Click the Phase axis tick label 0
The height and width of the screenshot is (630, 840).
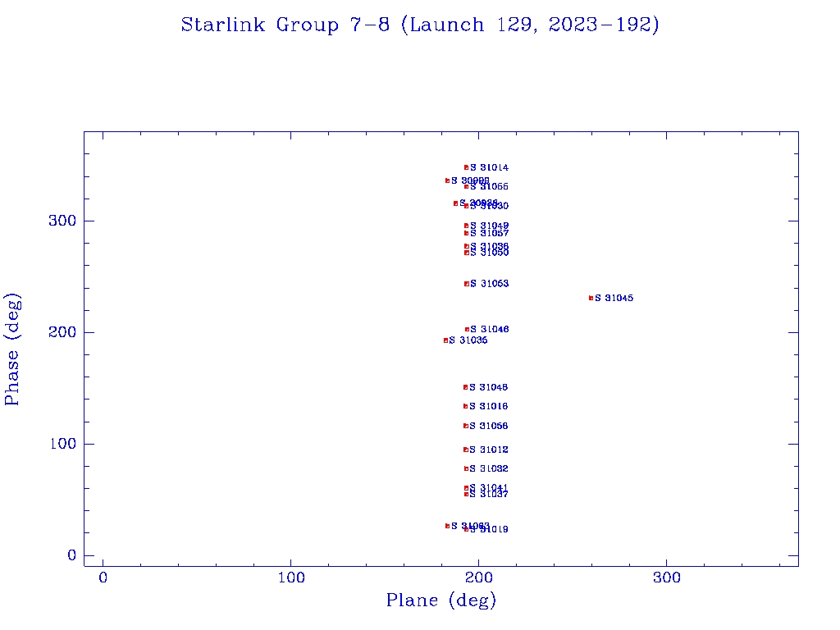72,555
